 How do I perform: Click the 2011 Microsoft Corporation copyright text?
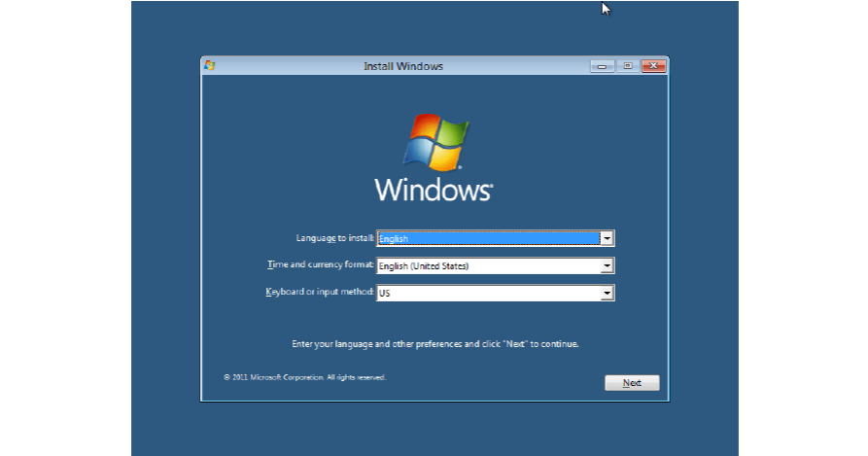(x=304, y=377)
